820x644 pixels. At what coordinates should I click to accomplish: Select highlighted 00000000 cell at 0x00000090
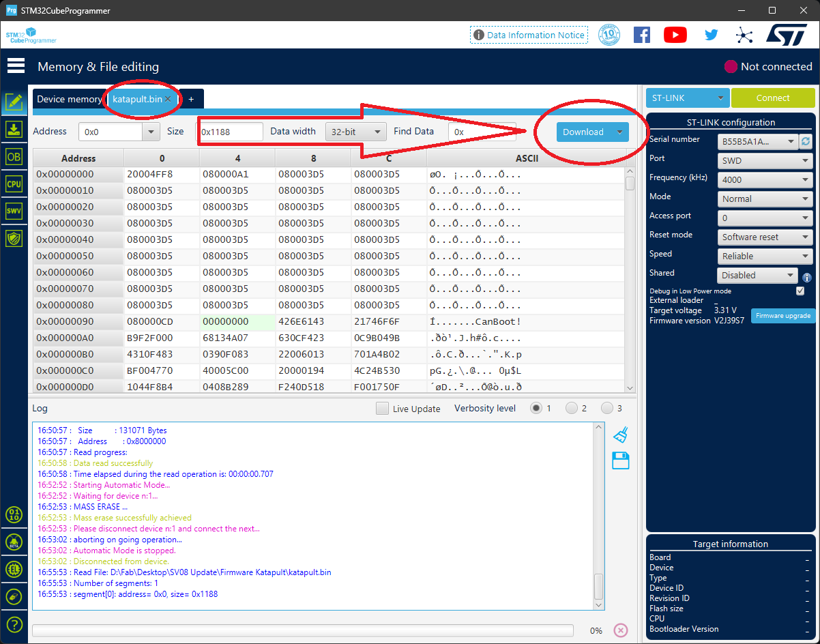point(237,321)
